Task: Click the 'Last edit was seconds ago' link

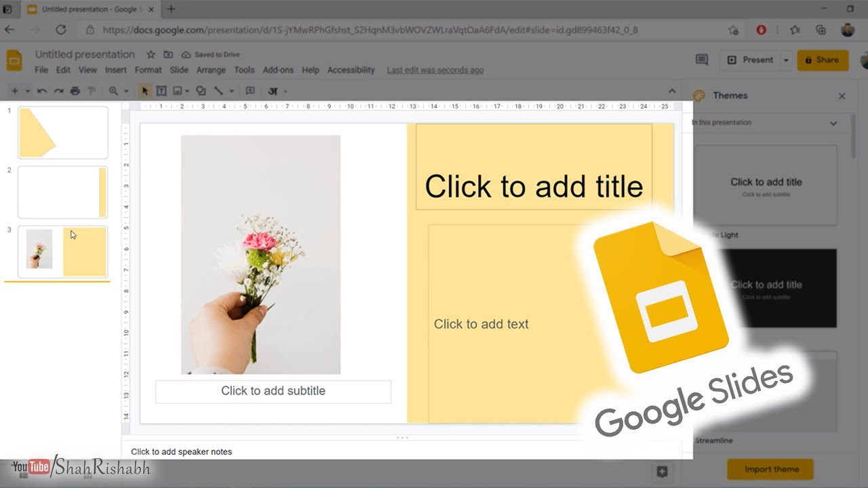Action: [435, 70]
